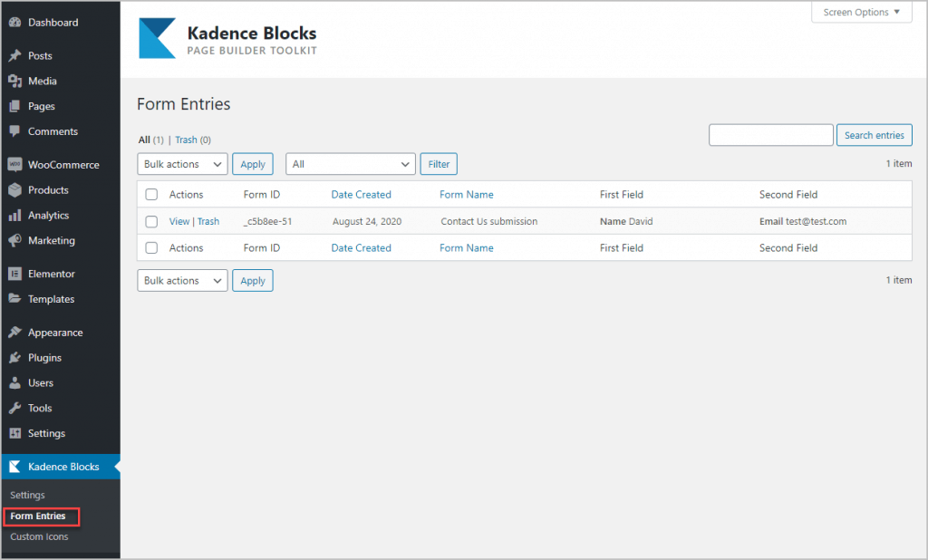Select the Analytics icon
Viewport: 928px width, 560px height.
pyautogui.click(x=15, y=215)
